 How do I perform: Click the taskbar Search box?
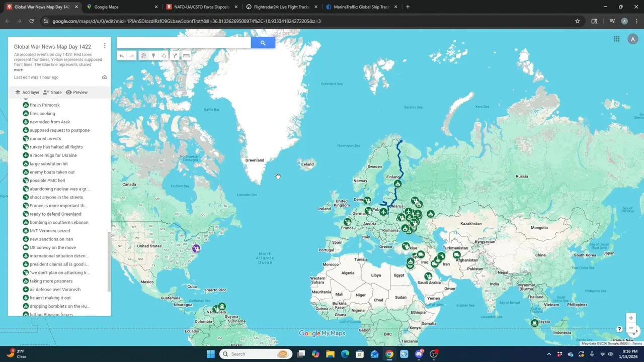(256, 354)
